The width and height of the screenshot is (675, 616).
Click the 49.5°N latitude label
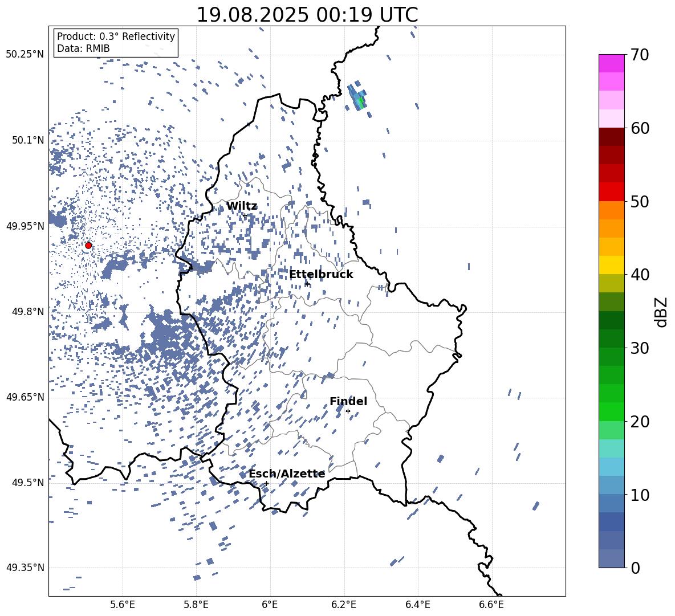click(28, 483)
